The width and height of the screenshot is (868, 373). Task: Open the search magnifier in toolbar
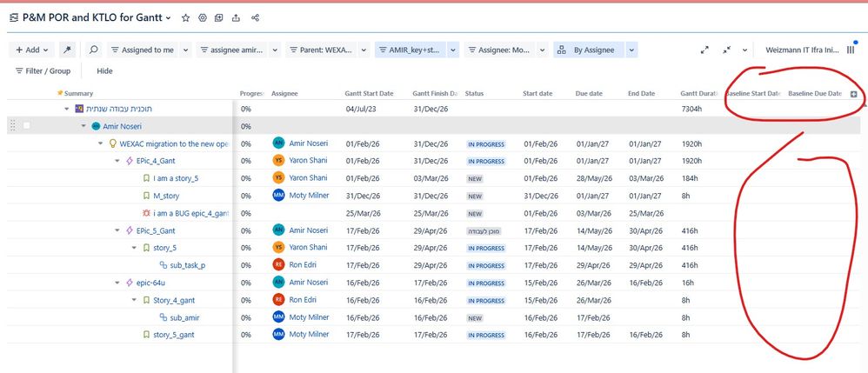[x=94, y=50]
